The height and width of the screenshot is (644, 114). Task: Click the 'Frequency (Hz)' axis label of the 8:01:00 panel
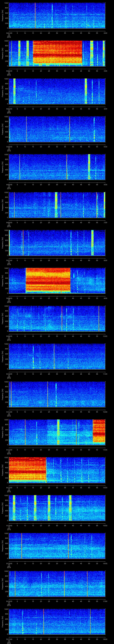click(x=3, y=16)
